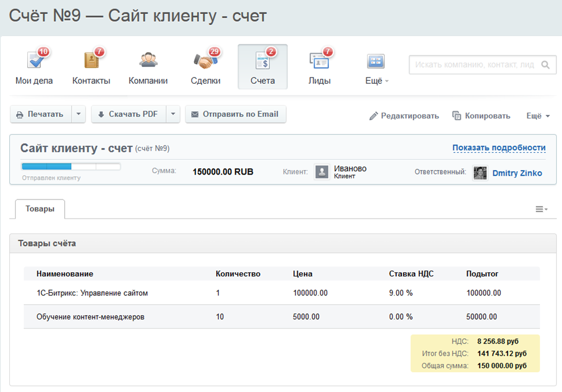Open Компании people icon
The image size is (562, 392).
click(x=148, y=60)
